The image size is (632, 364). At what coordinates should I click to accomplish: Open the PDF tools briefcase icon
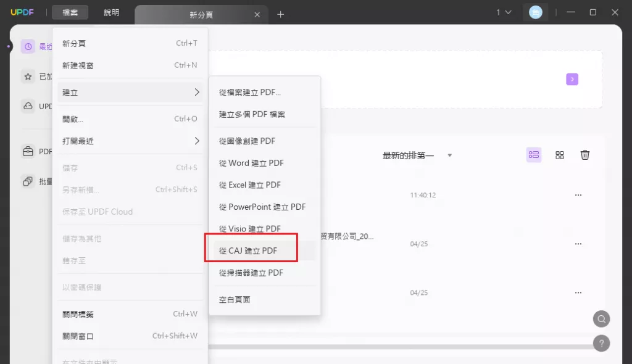28,152
